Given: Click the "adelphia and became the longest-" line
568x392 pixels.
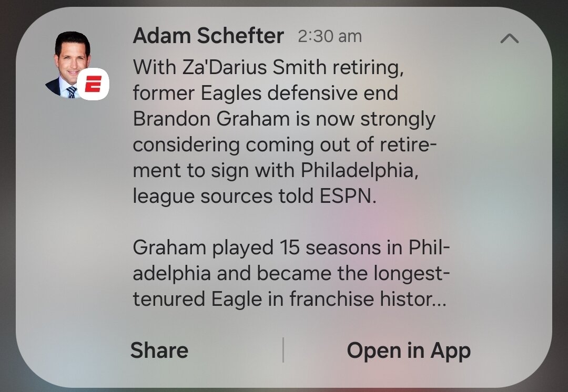Looking at the screenshot, I should [291, 273].
